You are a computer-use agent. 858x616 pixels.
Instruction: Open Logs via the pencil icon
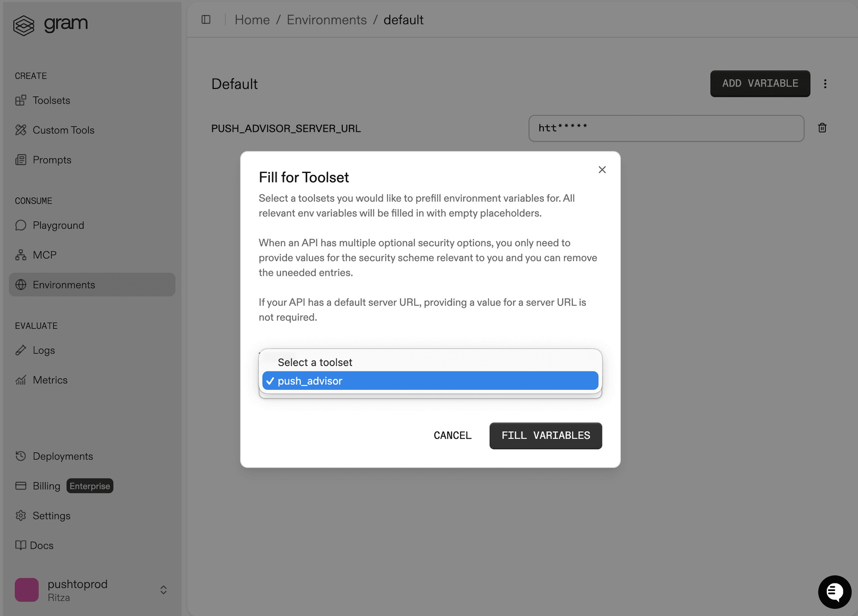tap(21, 350)
